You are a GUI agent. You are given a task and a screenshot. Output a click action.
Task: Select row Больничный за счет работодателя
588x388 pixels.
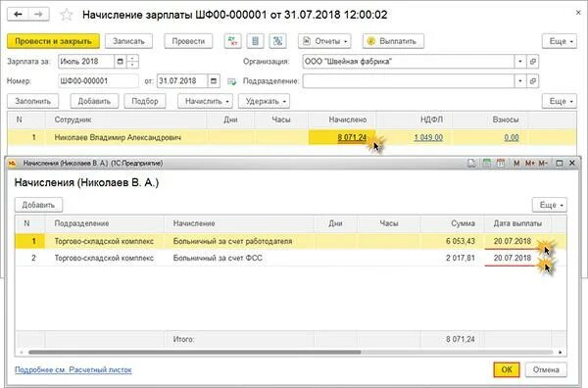click(x=291, y=241)
